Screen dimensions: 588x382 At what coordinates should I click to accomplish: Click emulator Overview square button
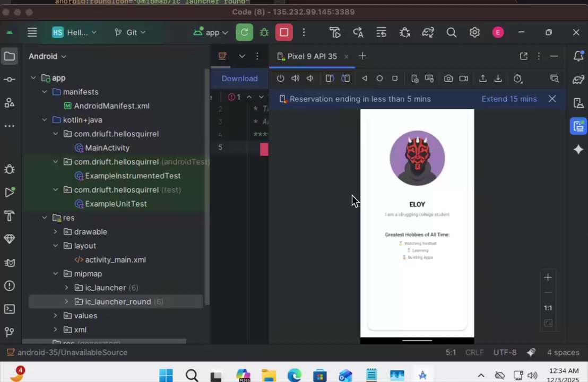(395, 79)
